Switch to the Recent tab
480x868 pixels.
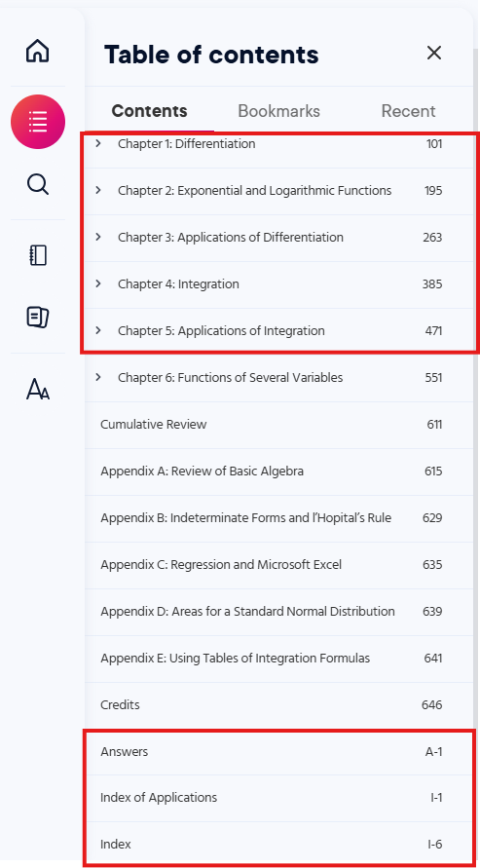pos(408,111)
